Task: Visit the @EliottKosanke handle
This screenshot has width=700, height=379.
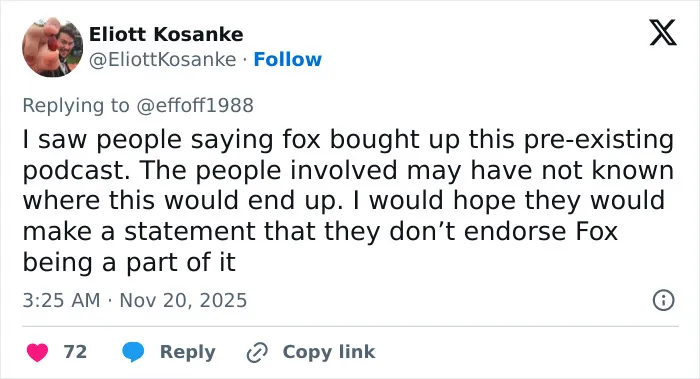Action: (162, 59)
